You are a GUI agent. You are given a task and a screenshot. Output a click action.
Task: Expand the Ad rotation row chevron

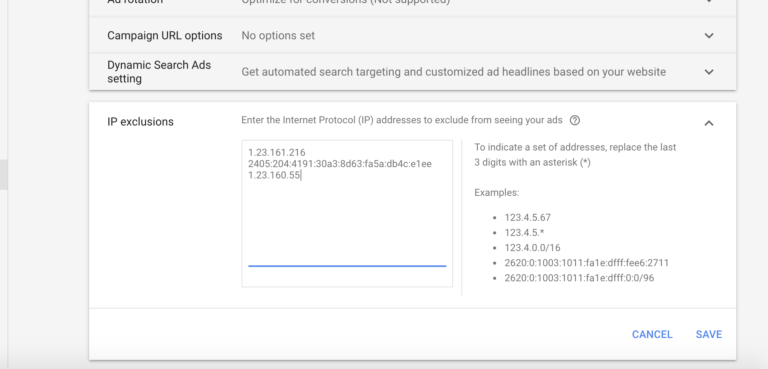pos(709,1)
